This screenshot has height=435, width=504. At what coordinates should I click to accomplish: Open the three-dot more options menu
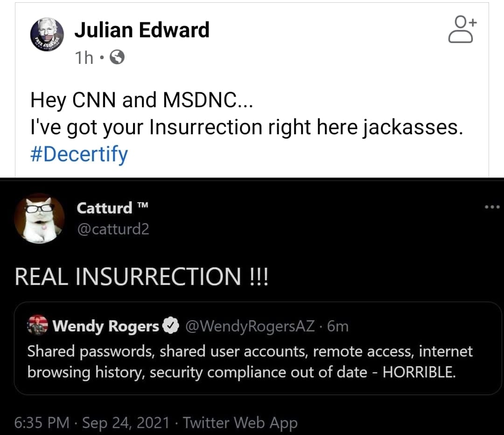(492, 207)
